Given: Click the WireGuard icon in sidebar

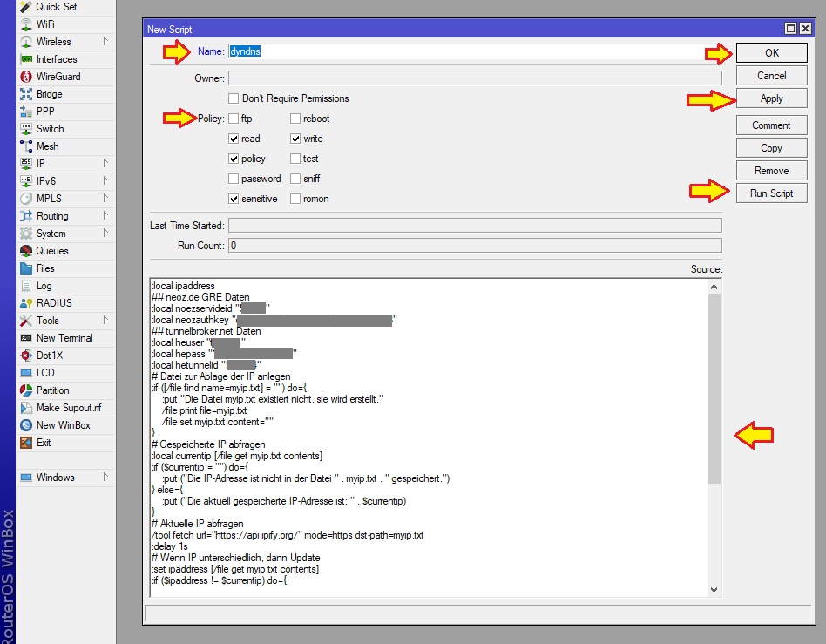Looking at the screenshot, I should click(26, 77).
